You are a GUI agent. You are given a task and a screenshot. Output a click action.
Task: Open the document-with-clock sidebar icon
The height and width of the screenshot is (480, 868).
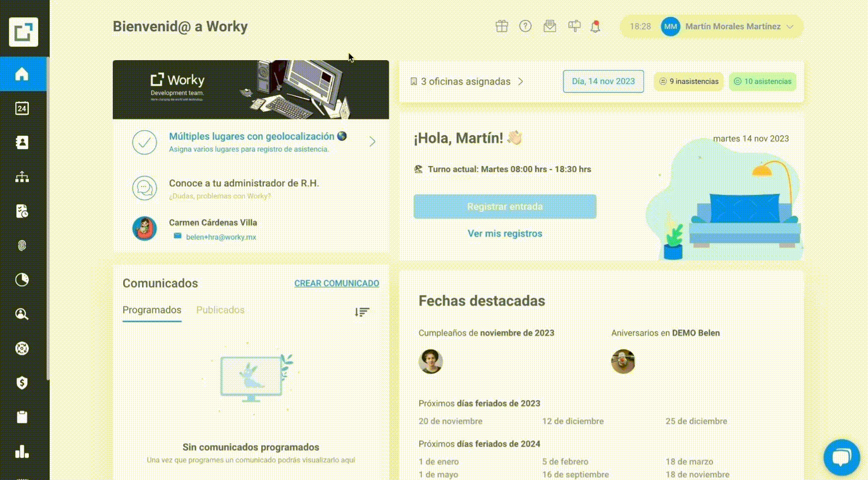tap(22, 211)
